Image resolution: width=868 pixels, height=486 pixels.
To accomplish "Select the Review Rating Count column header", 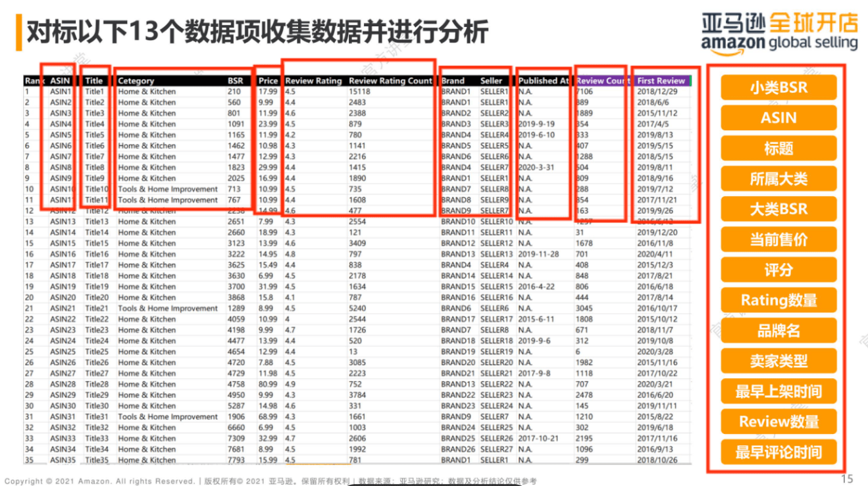I will pos(391,81).
